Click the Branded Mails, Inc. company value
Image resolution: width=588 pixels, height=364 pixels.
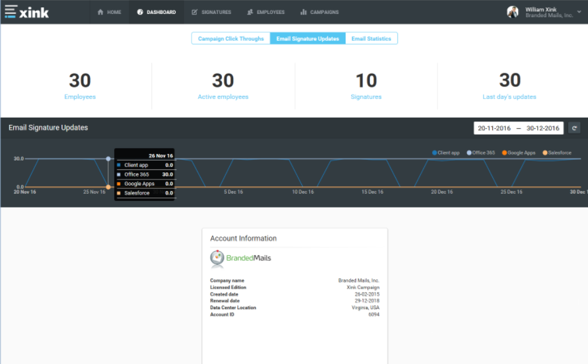pyautogui.click(x=359, y=280)
